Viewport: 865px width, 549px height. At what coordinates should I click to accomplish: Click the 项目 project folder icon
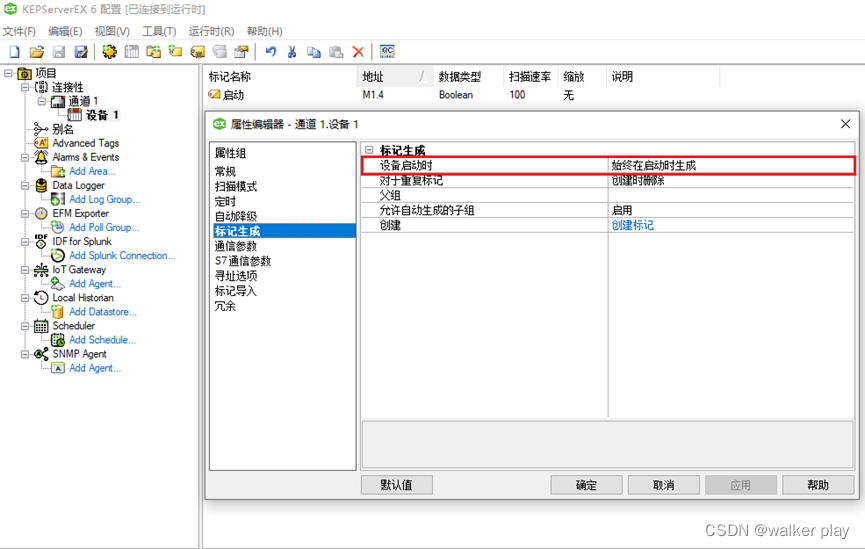24,73
